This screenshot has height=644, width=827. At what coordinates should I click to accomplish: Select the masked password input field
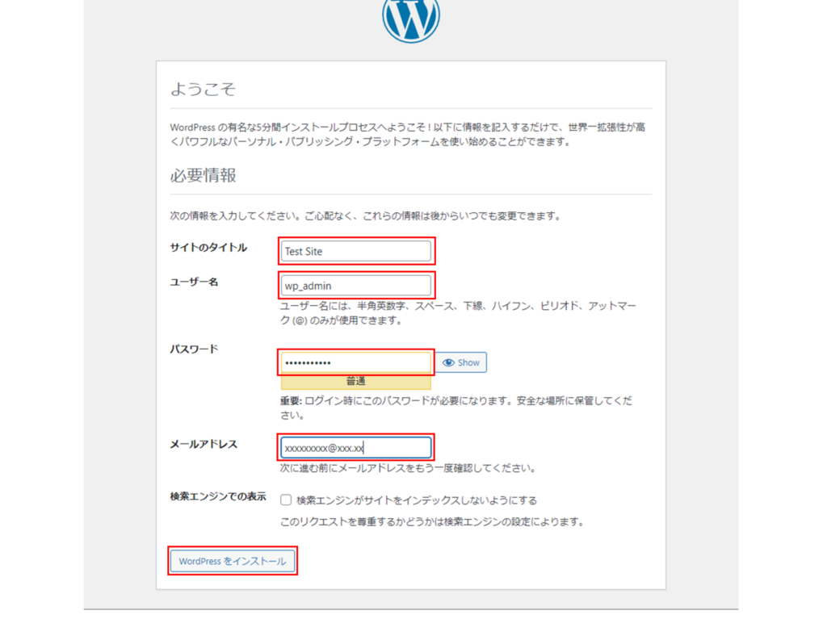coord(355,362)
